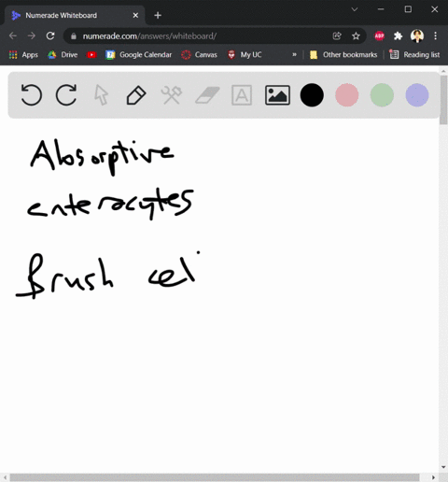Open the YouTube bookmark icon
448x482 pixels.
pyautogui.click(x=91, y=55)
